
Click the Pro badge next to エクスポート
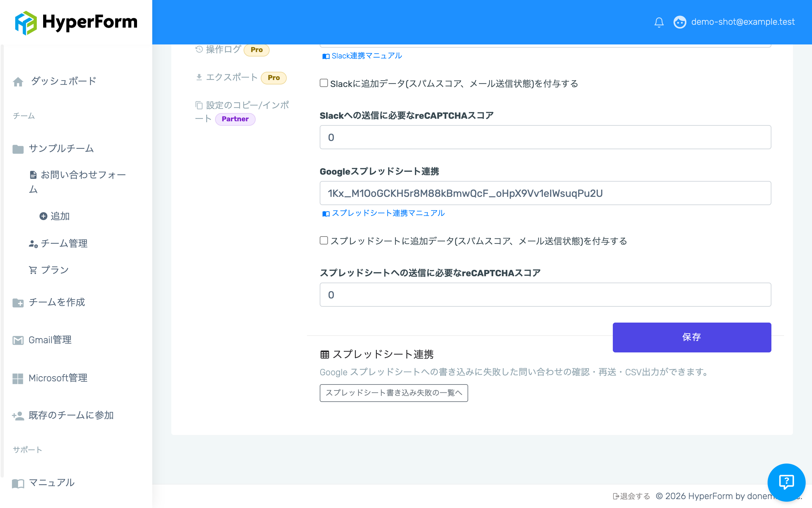coord(274,77)
